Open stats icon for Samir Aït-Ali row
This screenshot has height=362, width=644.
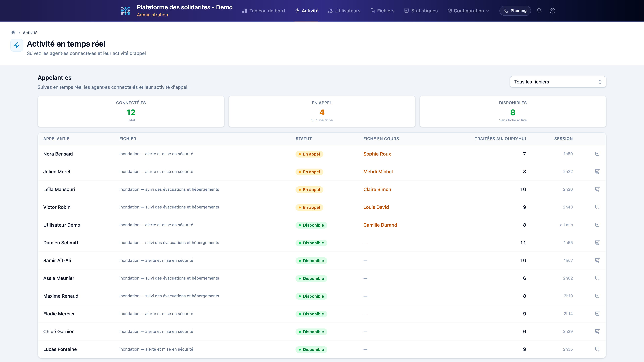[x=597, y=260]
